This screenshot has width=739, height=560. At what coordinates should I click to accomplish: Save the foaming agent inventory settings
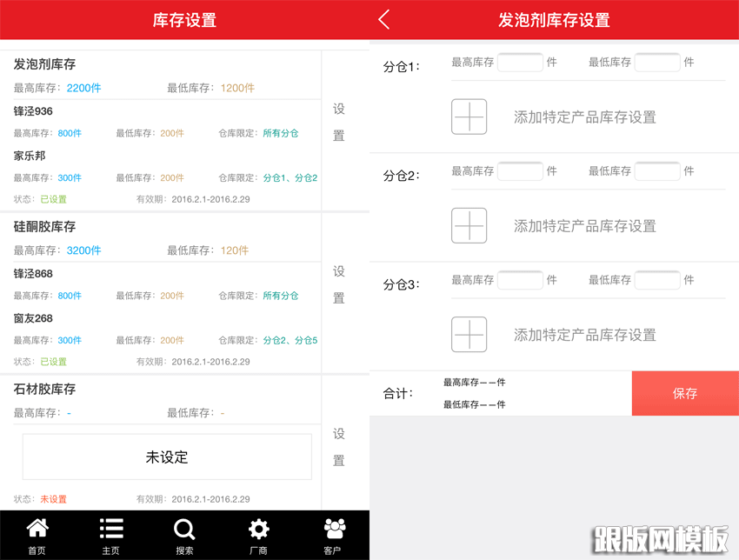(x=685, y=393)
